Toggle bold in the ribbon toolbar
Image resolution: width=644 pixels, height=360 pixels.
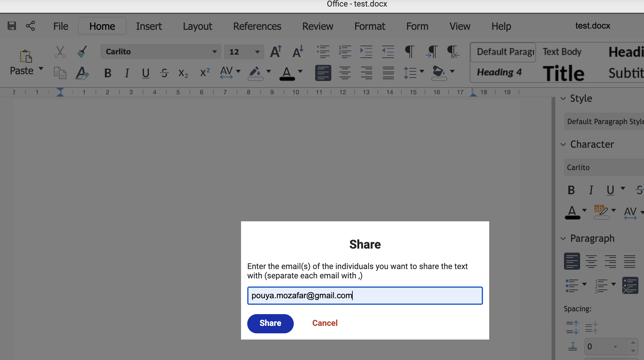click(108, 73)
